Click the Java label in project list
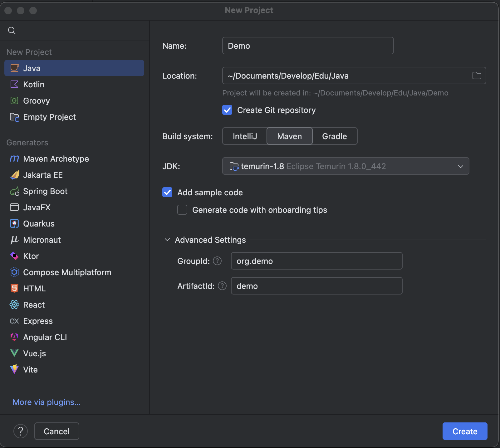The image size is (500, 448). point(32,68)
